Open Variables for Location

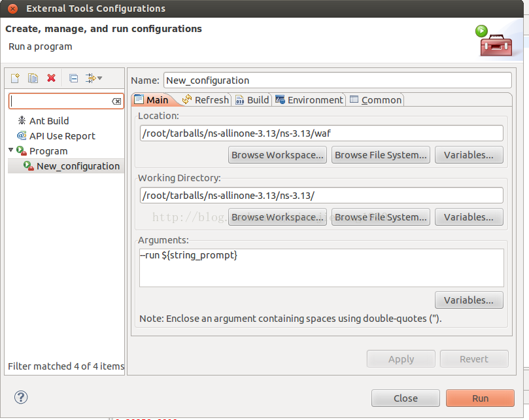[x=469, y=155]
